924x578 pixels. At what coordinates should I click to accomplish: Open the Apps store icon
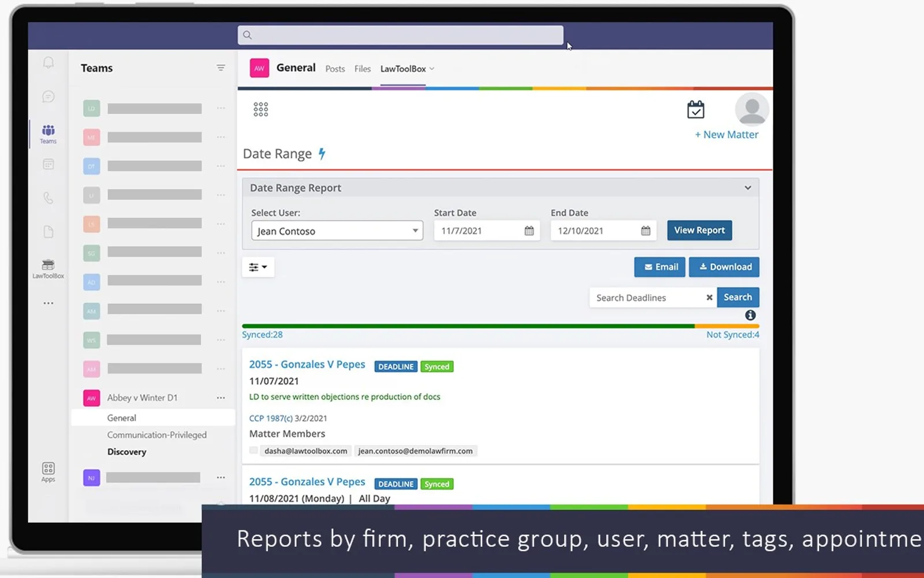pyautogui.click(x=49, y=472)
